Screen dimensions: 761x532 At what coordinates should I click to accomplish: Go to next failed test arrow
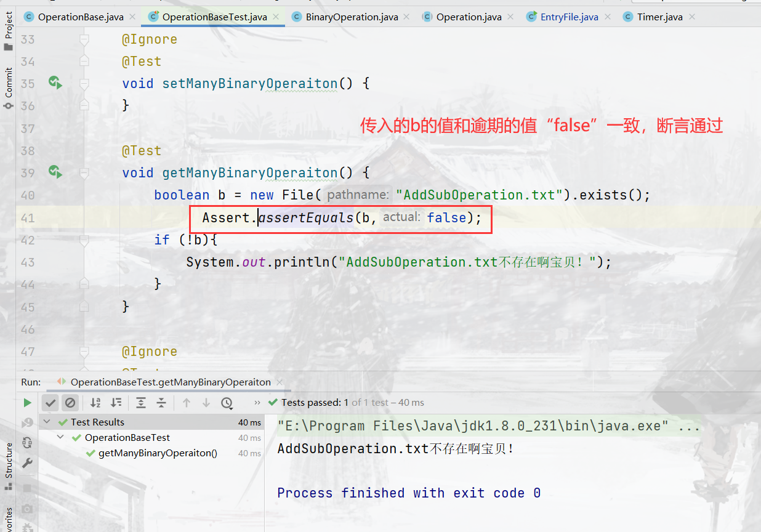point(206,403)
